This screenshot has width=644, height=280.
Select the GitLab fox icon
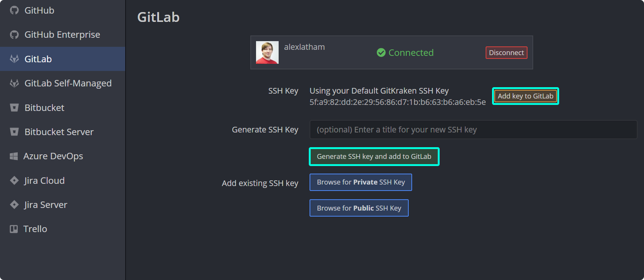(14, 59)
